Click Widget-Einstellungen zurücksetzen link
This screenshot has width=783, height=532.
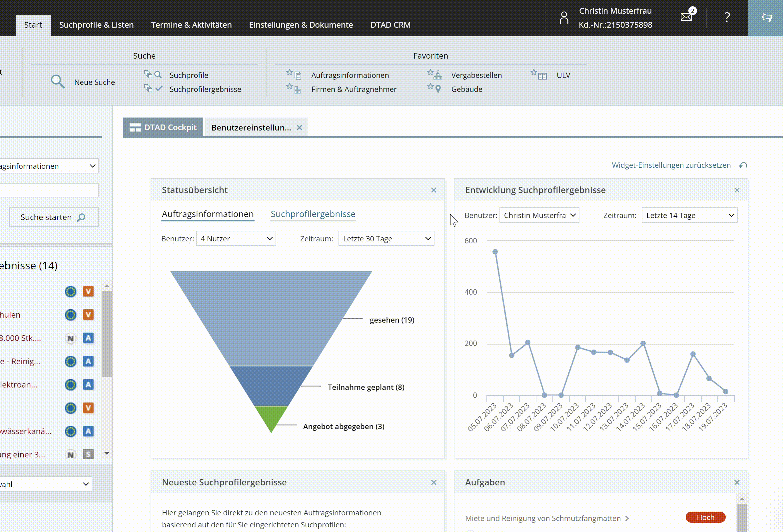point(671,165)
